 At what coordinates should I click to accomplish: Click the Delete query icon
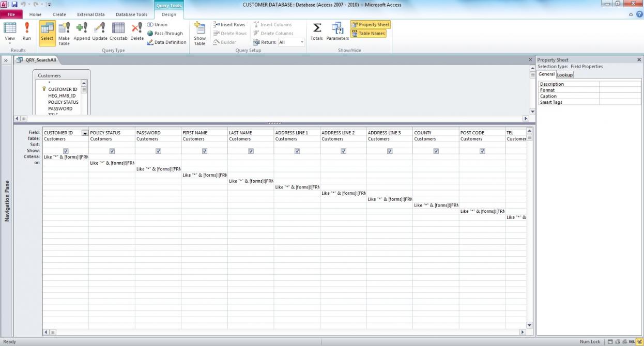(x=137, y=31)
